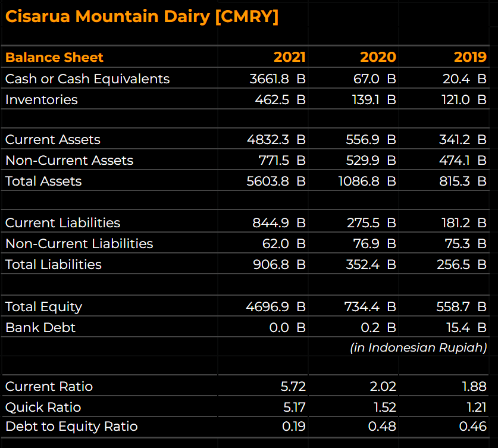Screen dimensions: 498x448
Task: Click the 0.48 debt to equity value
Action: (382, 427)
